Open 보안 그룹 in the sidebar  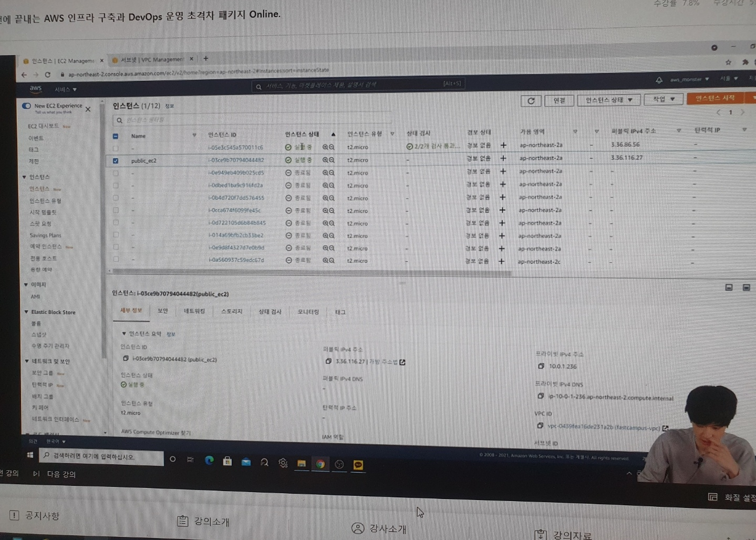43,373
